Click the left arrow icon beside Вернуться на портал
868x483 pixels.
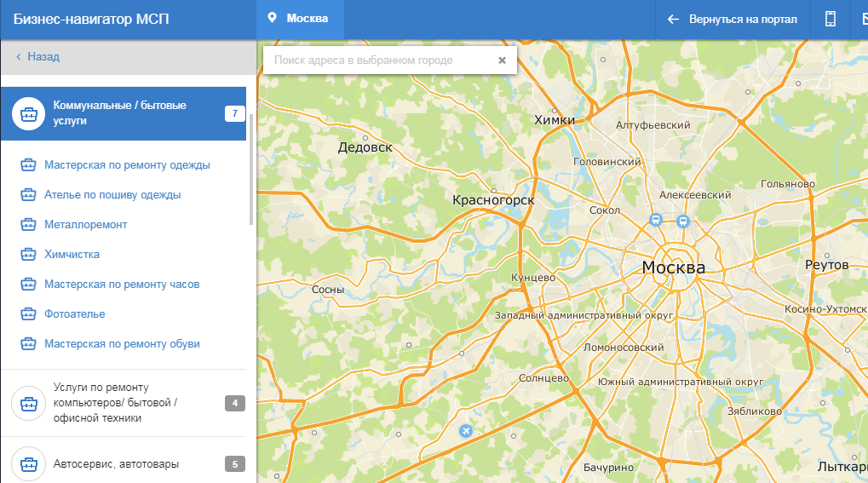point(673,20)
